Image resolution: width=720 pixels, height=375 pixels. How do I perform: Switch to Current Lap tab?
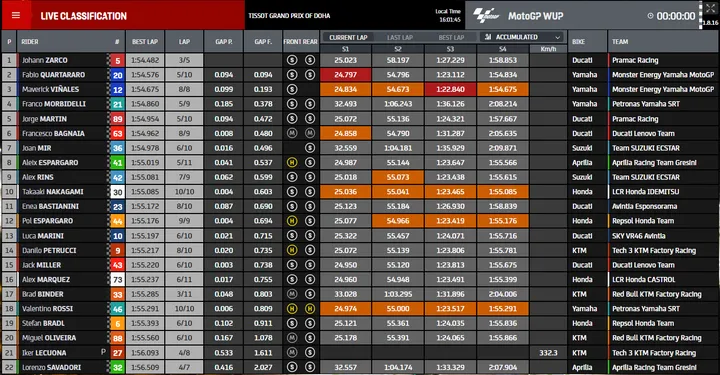click(348, 38)
